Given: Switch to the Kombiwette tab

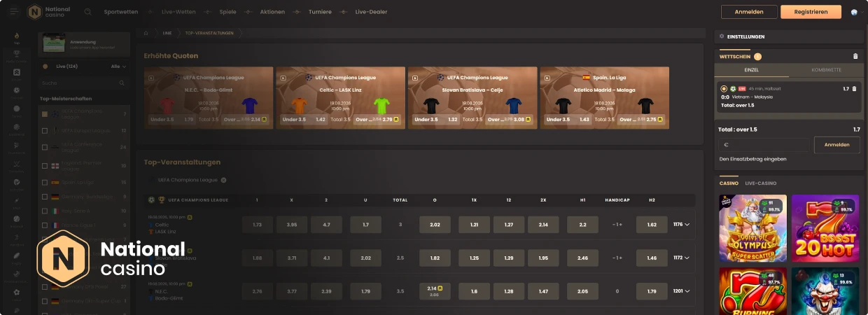Looking at the screenshot, I should point(826,71).
